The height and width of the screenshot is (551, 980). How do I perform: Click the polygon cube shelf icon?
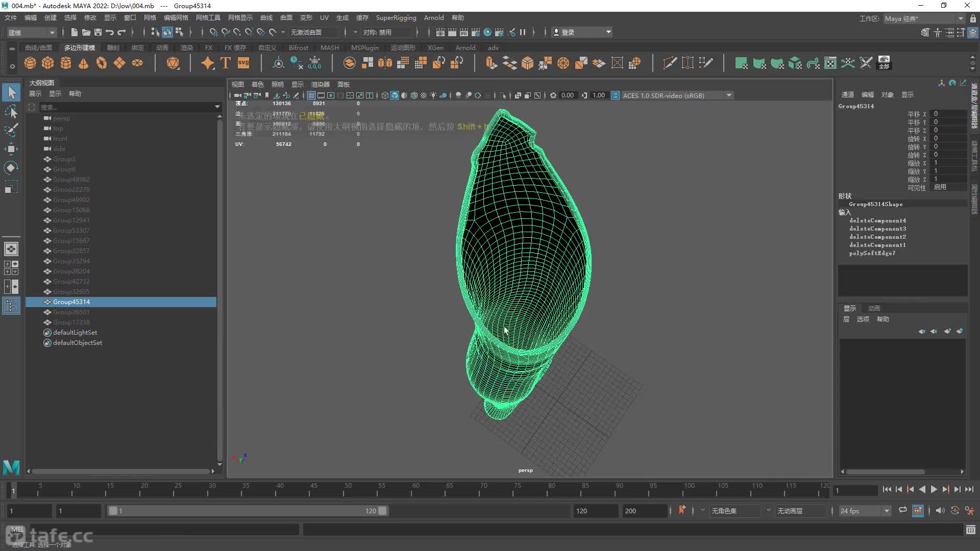point(47,63)
